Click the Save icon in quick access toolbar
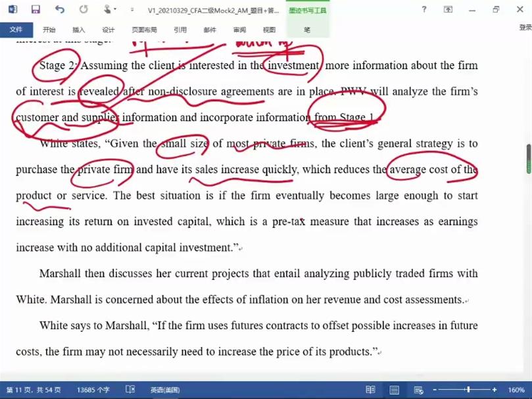The height and width of the screenshot is (399, 532). (x=36, y=9)
